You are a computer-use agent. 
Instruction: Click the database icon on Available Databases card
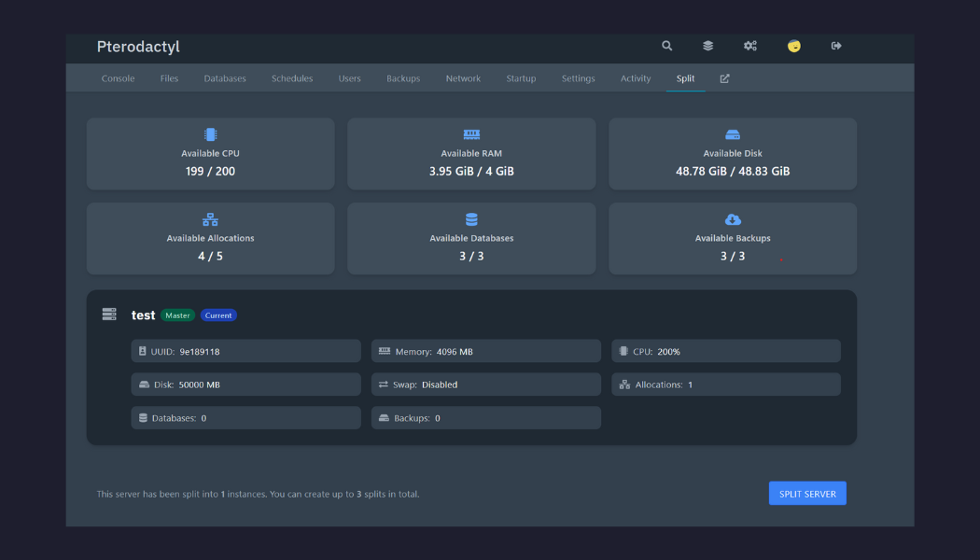(471, 219)
